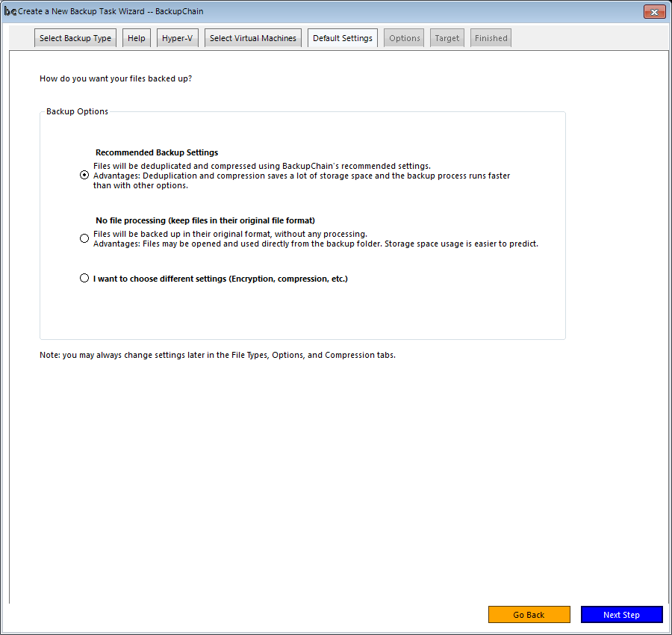
Task: Click the 'Recommended Backup Settings' bold heading
Action: pos(157,152)
